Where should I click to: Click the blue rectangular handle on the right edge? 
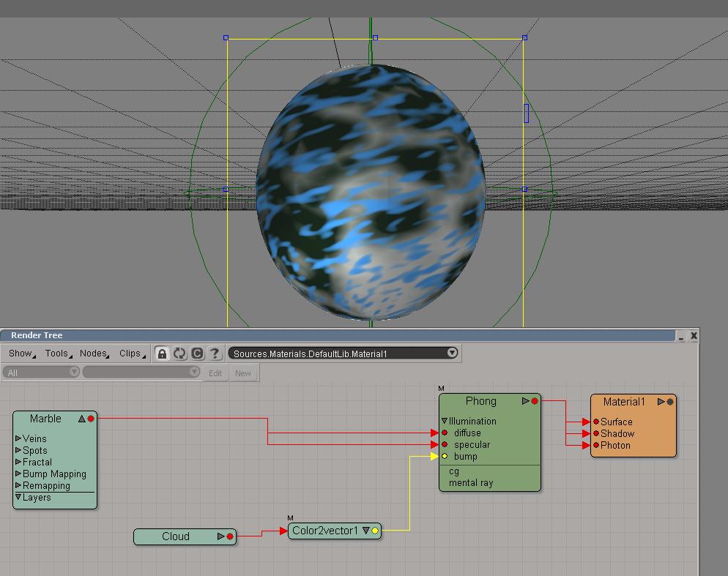click(x=526, y=113)
